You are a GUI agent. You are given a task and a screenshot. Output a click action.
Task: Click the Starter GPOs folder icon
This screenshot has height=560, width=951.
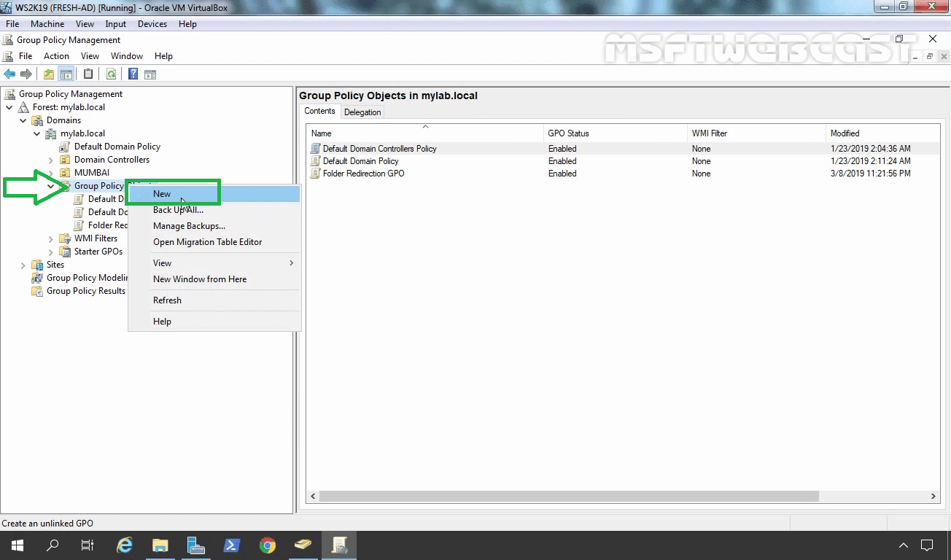click(65, 252)
